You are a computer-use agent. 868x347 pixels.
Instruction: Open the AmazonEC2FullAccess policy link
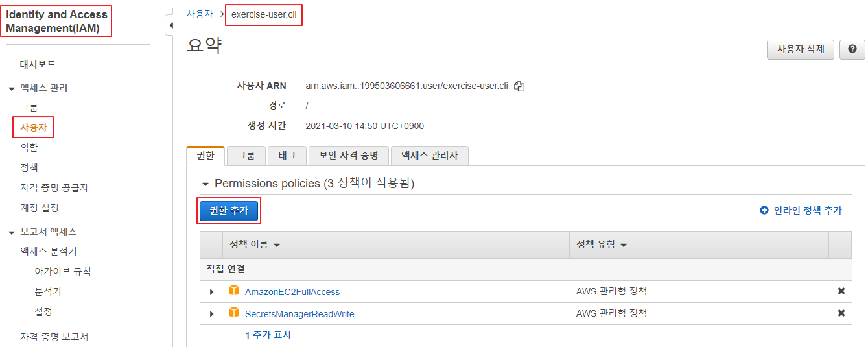pyautogui.click(x=292, y=292)
